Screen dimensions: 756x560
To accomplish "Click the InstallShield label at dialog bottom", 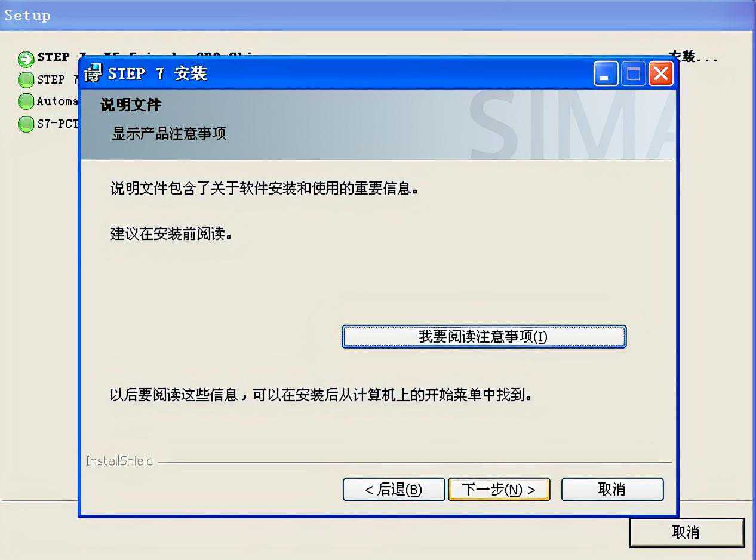I will click(119, 461).
